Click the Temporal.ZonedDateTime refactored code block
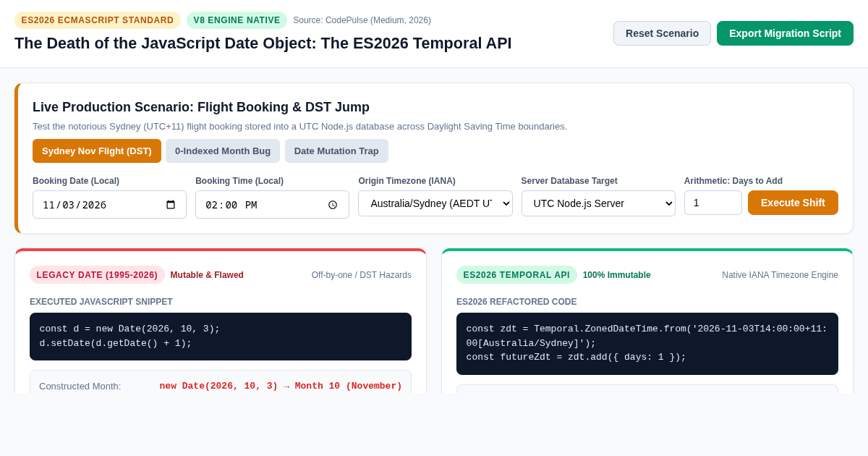868x456 pixels. pyautogui.click(x=647, y=344)
